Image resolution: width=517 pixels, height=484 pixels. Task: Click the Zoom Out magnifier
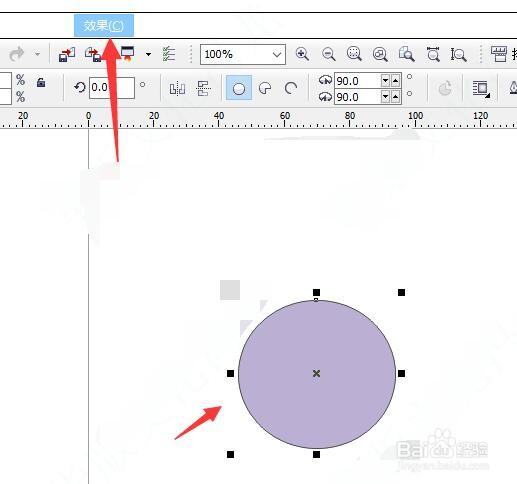click(x=328, y=54)
